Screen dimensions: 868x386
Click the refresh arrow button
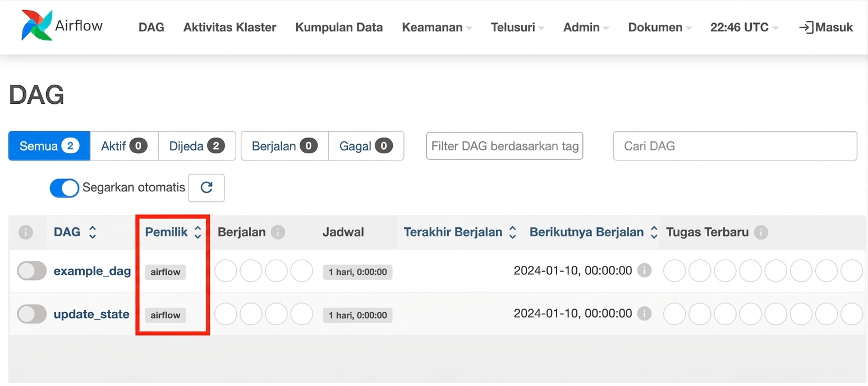pyautogui.click(x=206, y=187)
